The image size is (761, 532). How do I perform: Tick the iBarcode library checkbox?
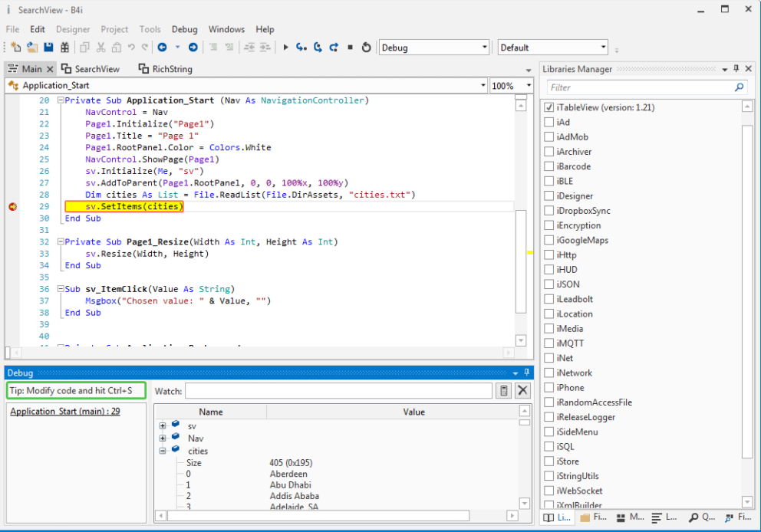(x=549, y=166)
